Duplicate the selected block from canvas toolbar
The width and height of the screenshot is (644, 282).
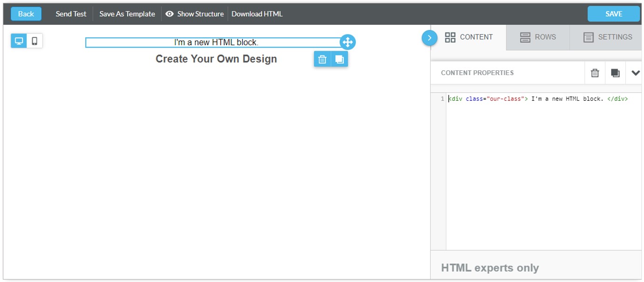[x=339, y=59]
